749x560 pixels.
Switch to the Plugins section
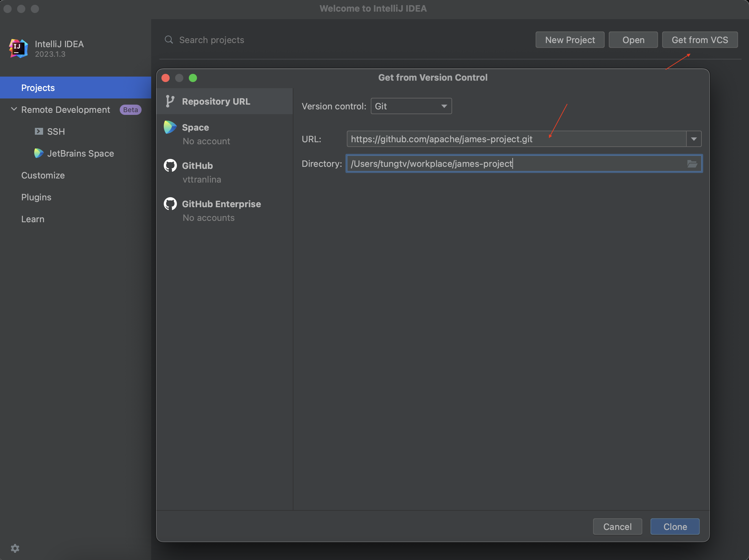pyautogui.click(x=36, y=197)
